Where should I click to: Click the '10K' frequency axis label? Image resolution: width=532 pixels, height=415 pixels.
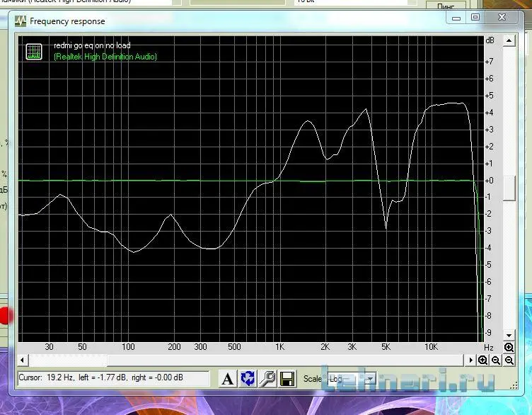pyautogui.click(x=432, y=347)
